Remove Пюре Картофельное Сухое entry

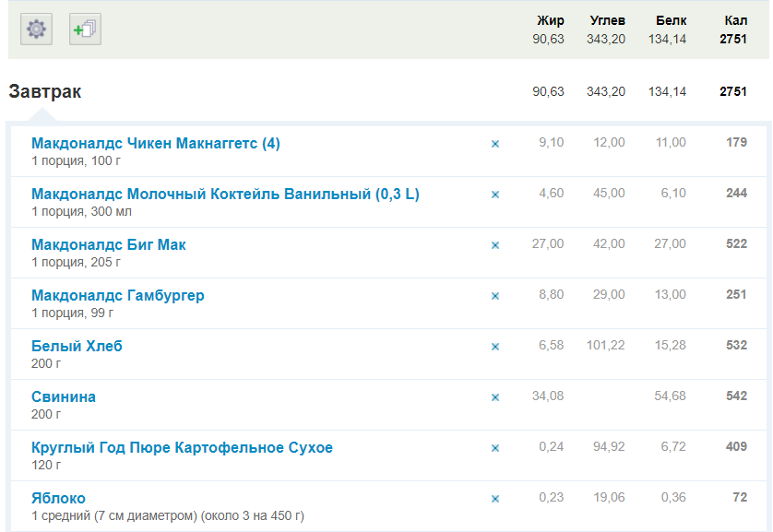coord(495,448)
